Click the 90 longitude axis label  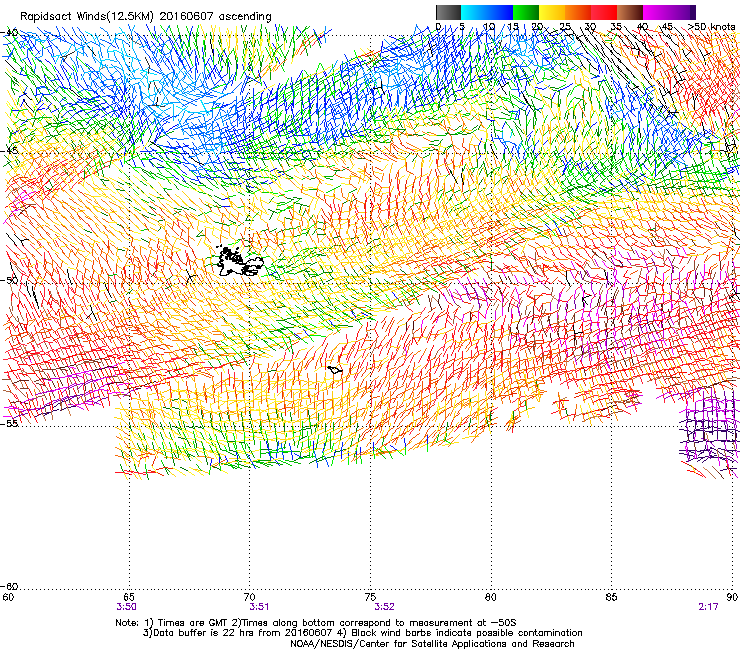(732, 597)
